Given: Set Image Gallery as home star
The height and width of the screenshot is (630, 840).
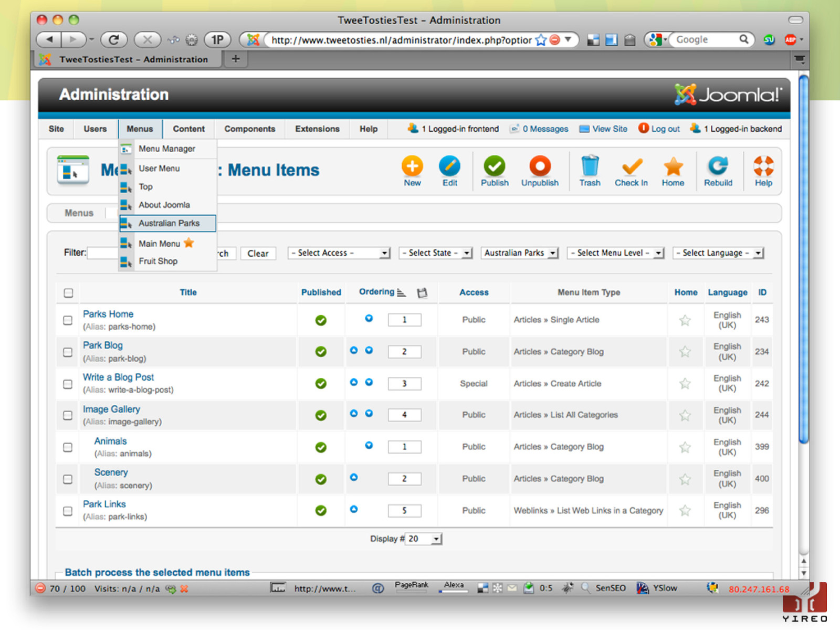Looking at the screenshot, I should click(x=685, y=416).
